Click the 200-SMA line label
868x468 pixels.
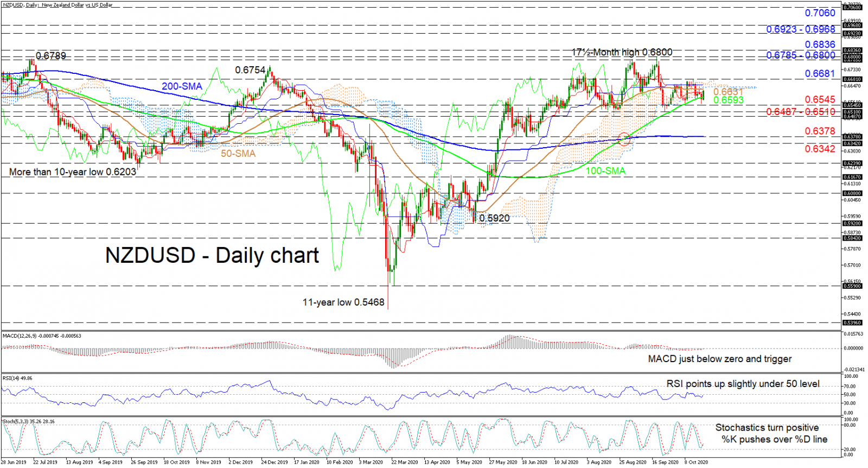[x=182, y=86]
